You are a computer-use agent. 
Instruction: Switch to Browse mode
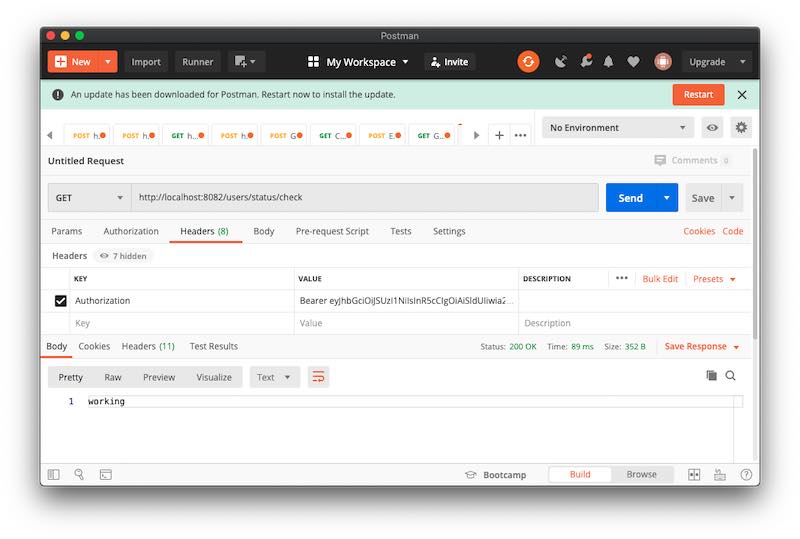pos(642,474)
